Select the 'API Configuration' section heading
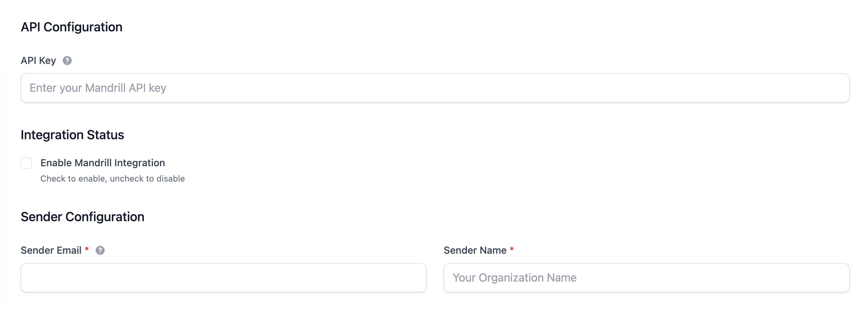This screenshot has width=868, height=309. pyautogui.click(x=72, y=27)
